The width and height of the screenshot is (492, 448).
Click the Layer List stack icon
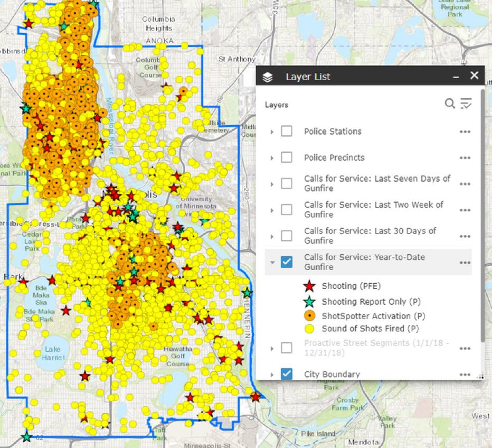pyautogui.click(x=267, y=77)
